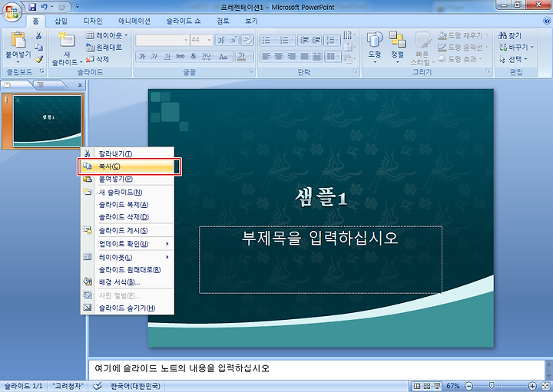The width and height of the screenshot is (553, 392).
Task: Select slide 1 thumbnail in panel
Action: coord(47,121)
